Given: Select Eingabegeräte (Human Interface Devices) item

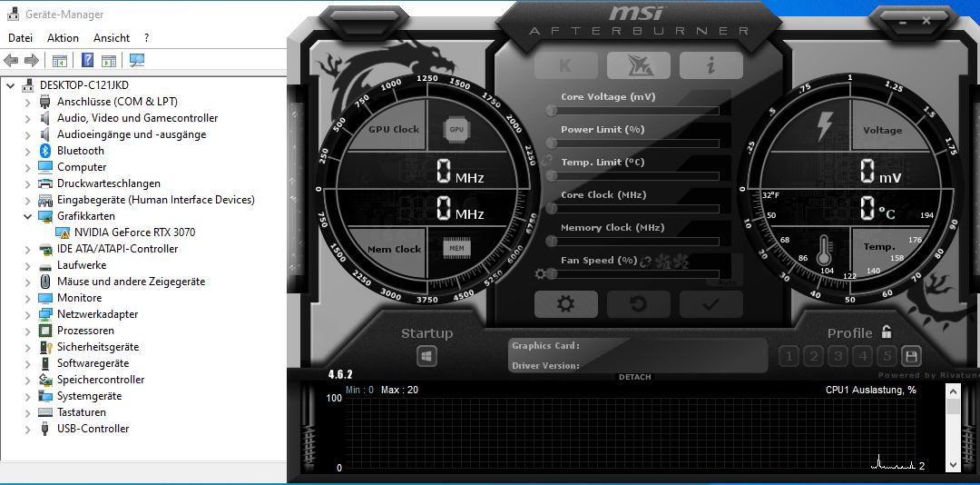Looking at the screenshot, I should (156, 200).
